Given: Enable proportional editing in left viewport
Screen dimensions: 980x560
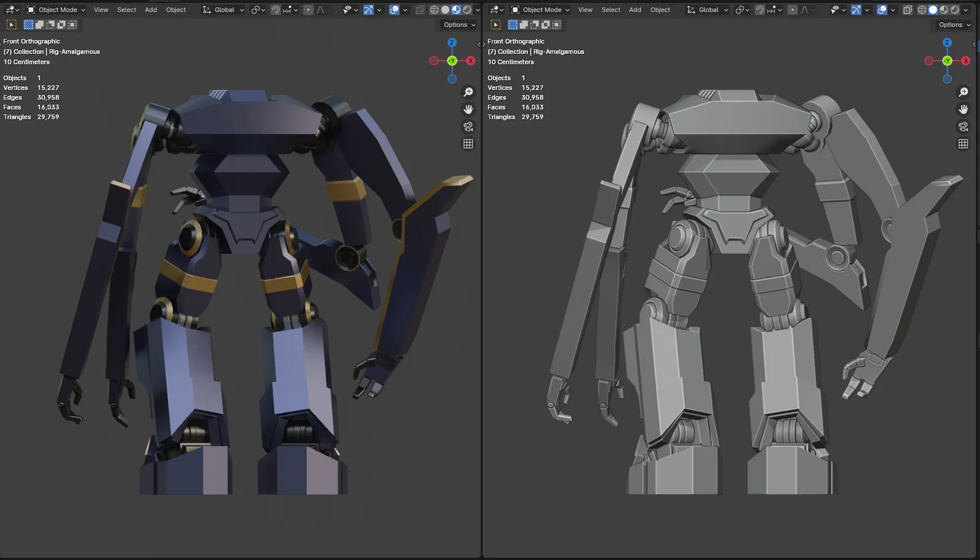Looking at the screenshot, I should pos(308,10).
